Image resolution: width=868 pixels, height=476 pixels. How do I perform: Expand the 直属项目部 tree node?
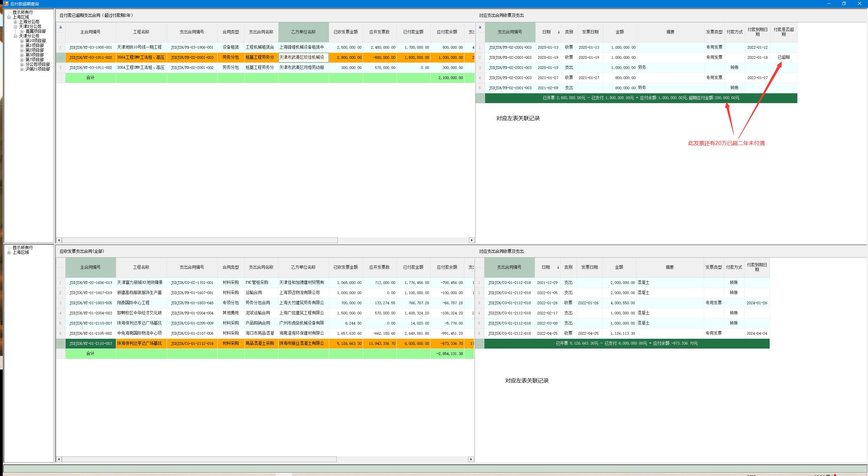(22, 31)
